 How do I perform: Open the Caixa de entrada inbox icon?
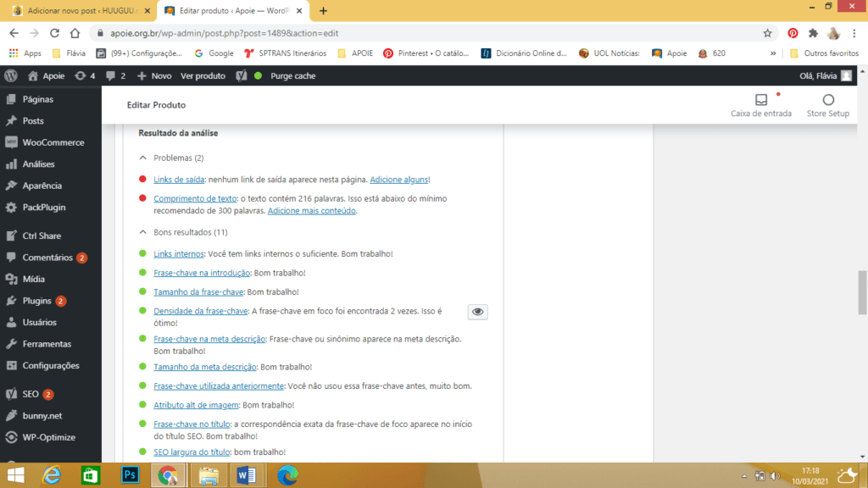coord(761,100)
